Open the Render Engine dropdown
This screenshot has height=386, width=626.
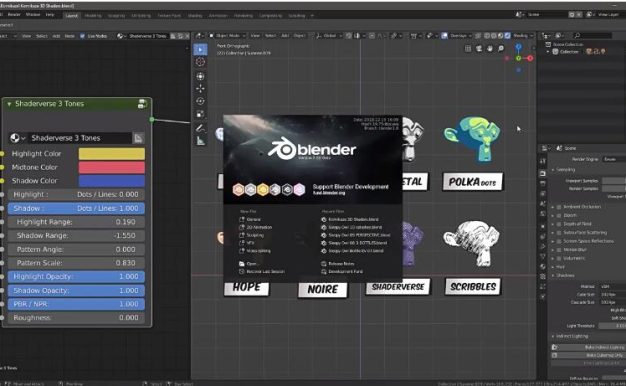(x=614, y=159)
